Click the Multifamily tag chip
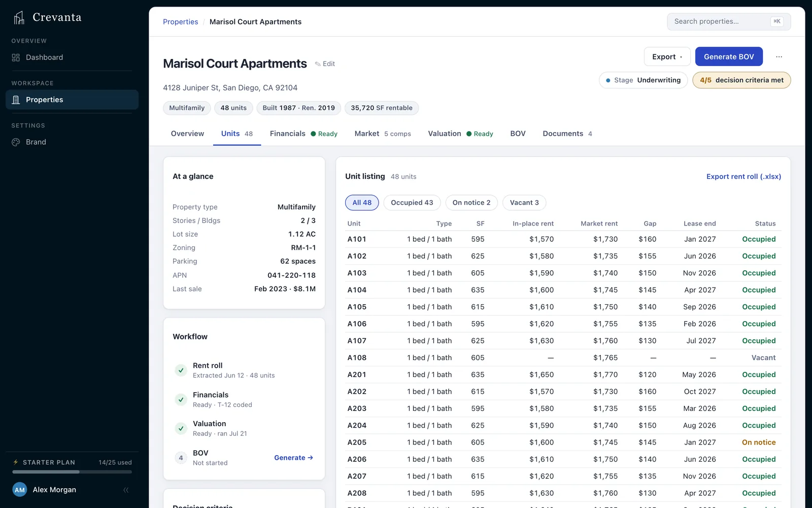812x508 pixels. [187, 108]
